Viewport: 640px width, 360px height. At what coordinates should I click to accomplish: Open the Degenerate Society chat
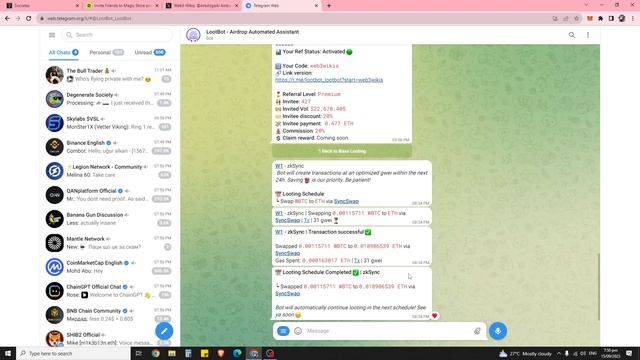click(x=109, y=99)
